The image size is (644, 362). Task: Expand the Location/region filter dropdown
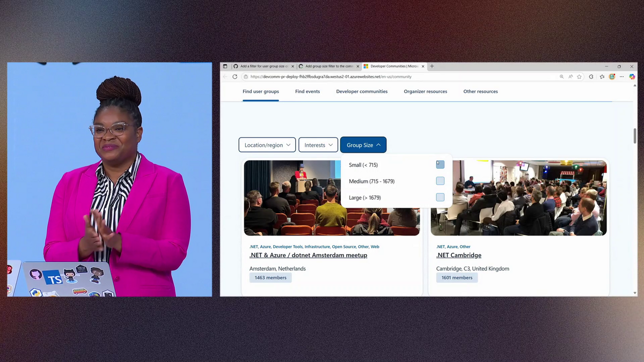tap(267, 145)
